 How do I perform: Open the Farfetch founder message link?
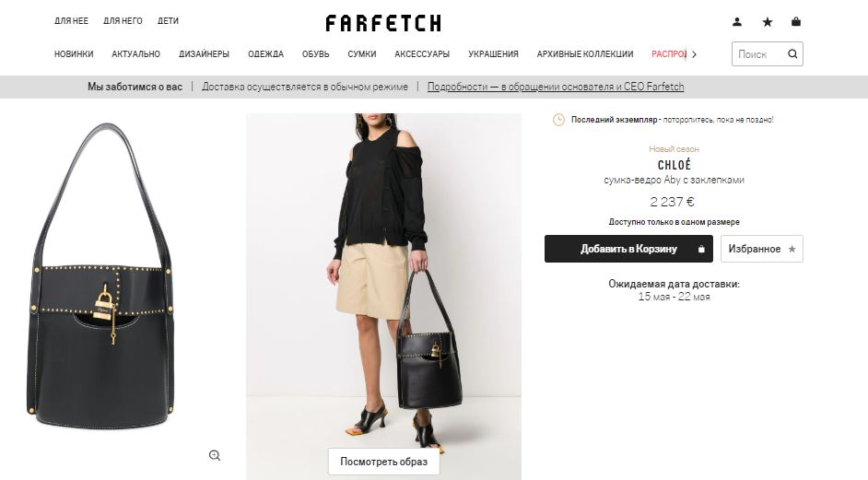[556, 87]
